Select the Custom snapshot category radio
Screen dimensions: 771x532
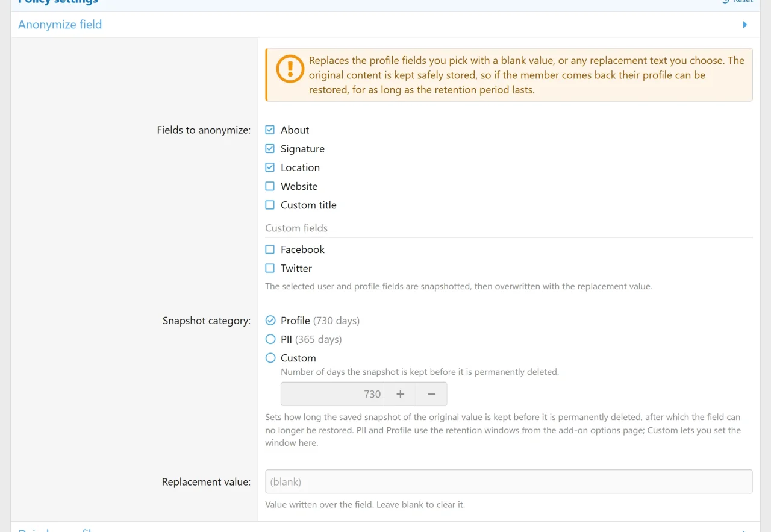point(270,358)
